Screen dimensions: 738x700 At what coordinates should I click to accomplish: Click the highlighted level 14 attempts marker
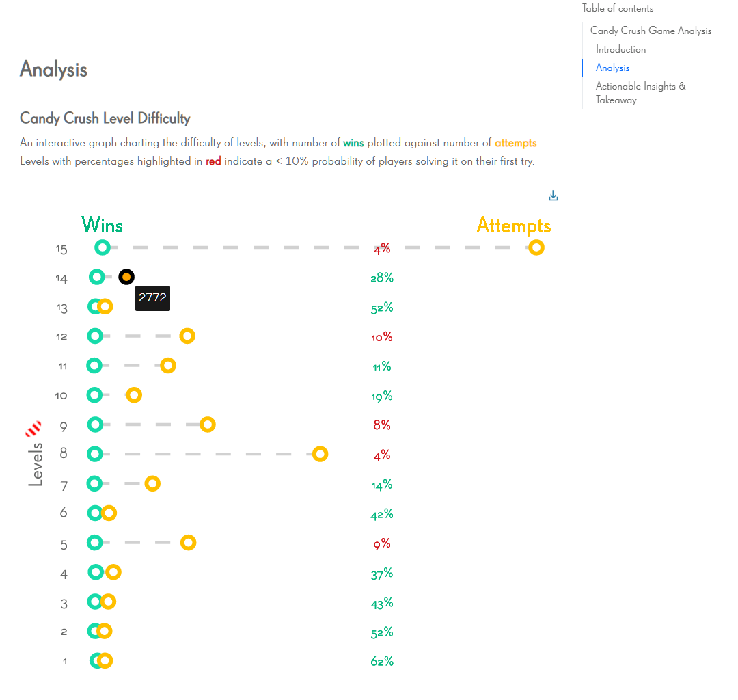126,277
